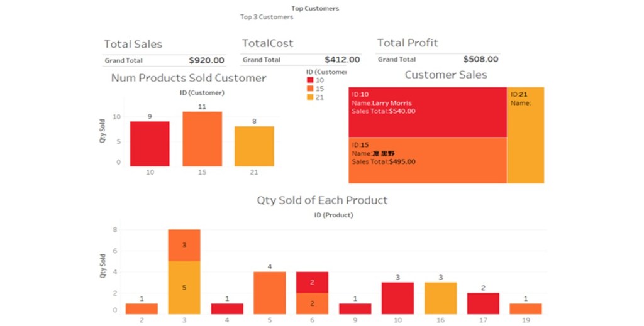Screen dimensions: 644x326
Task: Click customer 15's bar labeled 11
Action: tap(202, 139)
